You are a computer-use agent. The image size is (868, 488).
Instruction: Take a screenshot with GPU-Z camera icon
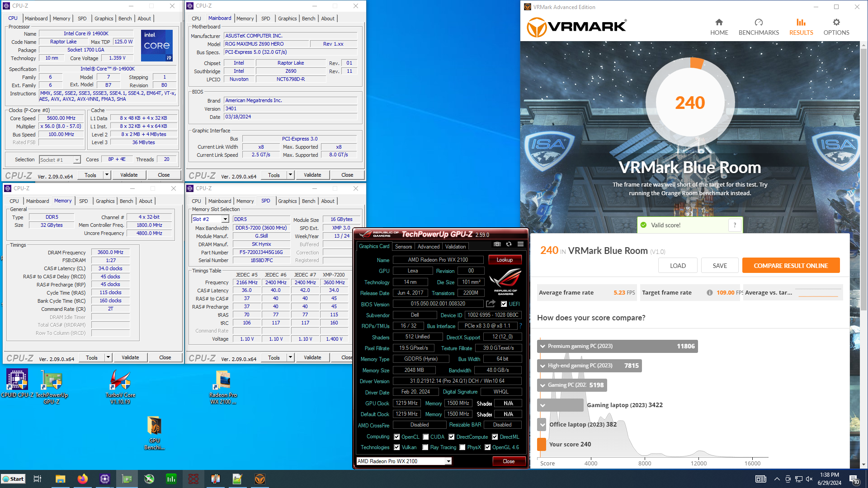tap(497, 244)
